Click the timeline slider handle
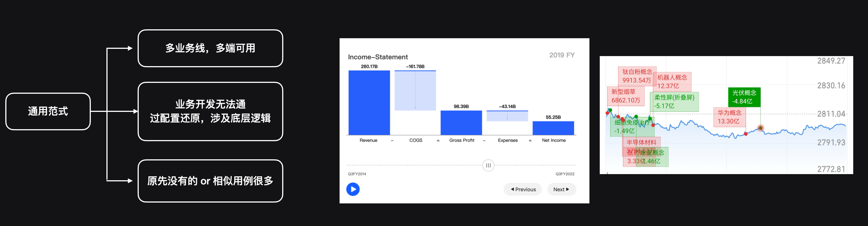Image resolution: width=868 pixels, height=226 pixels. (488, 165)
